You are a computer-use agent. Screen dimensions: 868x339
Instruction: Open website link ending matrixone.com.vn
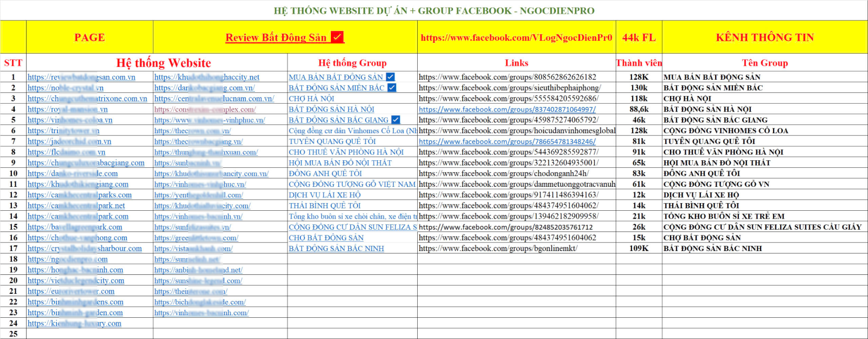click(x=87, y=98)
